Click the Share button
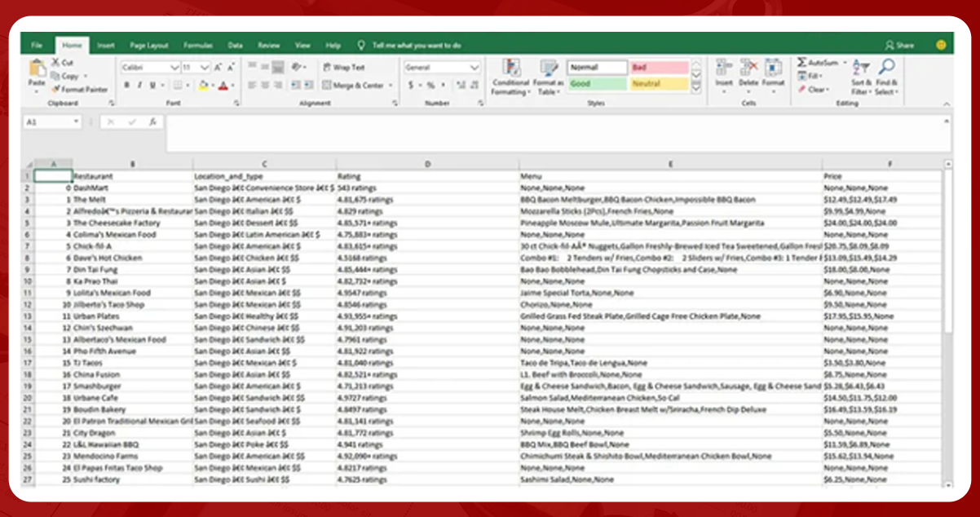980x517 pixels. [900, 45]
